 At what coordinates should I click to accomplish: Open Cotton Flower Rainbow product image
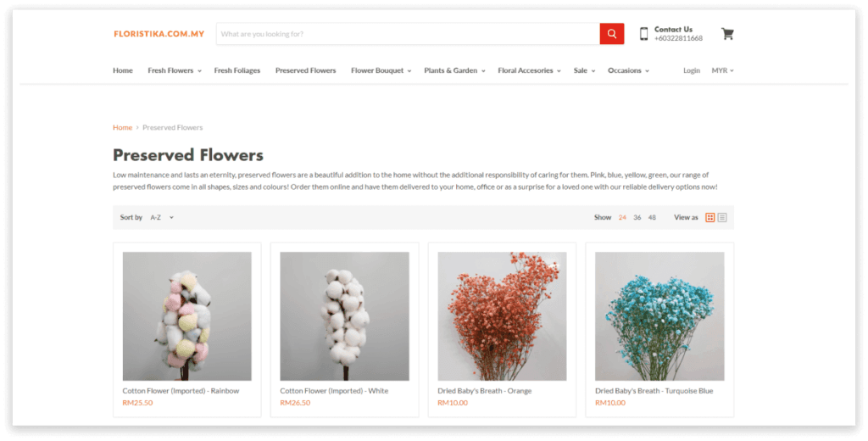point(187,316)
